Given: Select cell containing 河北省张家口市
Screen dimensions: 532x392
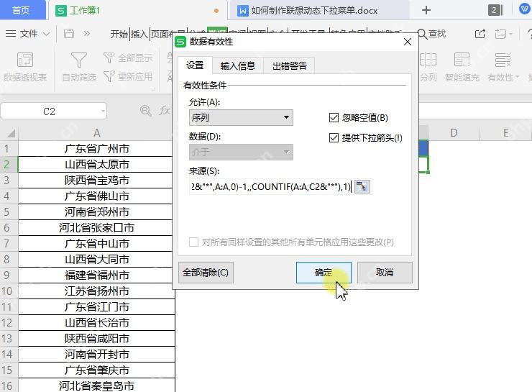Looking at the screenshot, I should [96, 228].
